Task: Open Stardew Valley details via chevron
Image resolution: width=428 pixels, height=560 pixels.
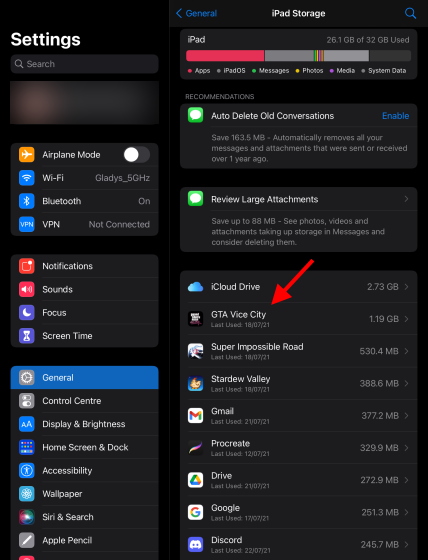Action: tap(406, 383)
